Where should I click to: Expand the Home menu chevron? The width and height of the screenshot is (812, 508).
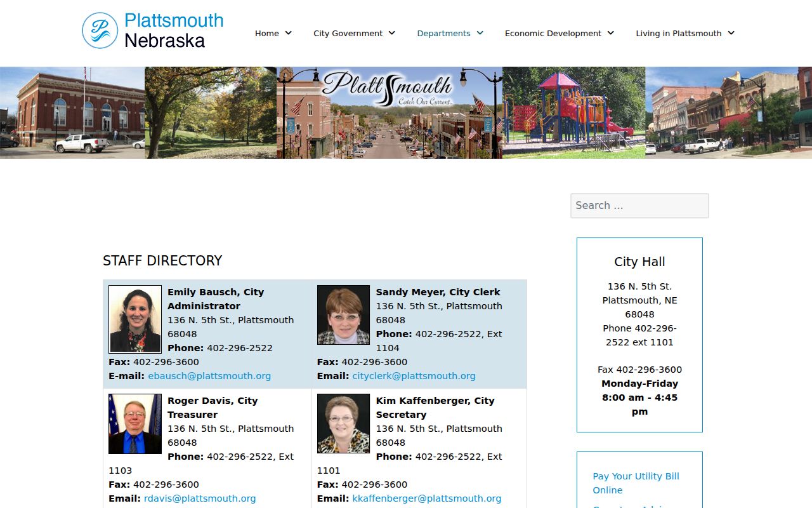289,33
